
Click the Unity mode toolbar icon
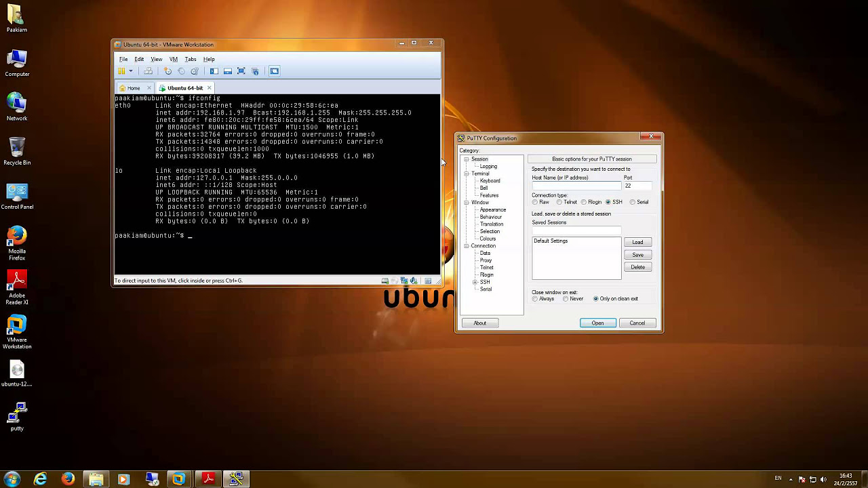coord(255,70)
